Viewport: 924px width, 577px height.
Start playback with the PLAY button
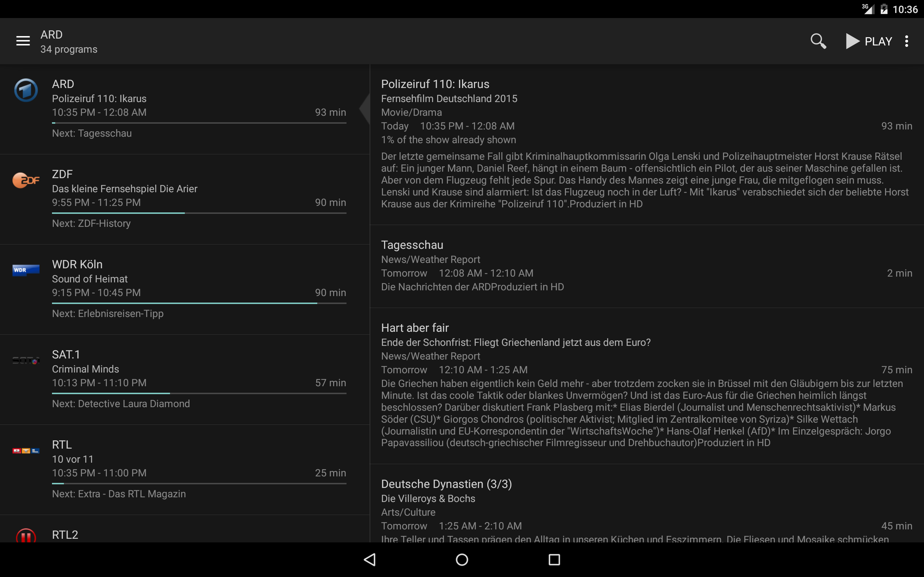tap(869, 41)
